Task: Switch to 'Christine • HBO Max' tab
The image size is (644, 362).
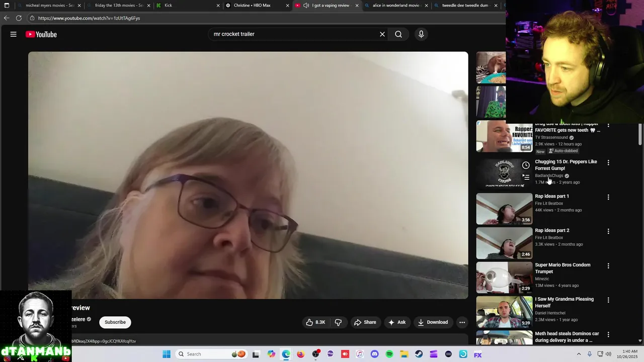Action: (x=257, y=6)
